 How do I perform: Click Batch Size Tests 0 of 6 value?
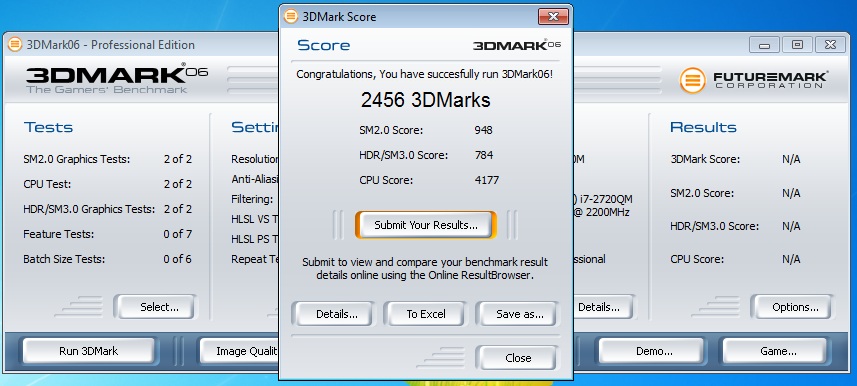(178, 259)
